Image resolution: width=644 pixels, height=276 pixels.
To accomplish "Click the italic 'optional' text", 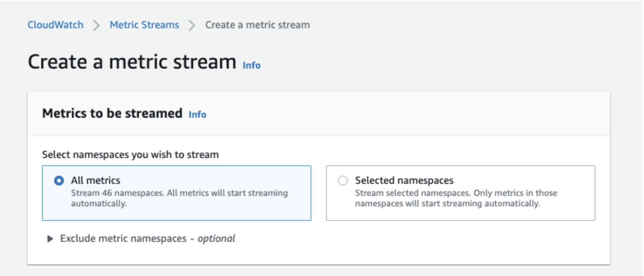I will (216, 239).
